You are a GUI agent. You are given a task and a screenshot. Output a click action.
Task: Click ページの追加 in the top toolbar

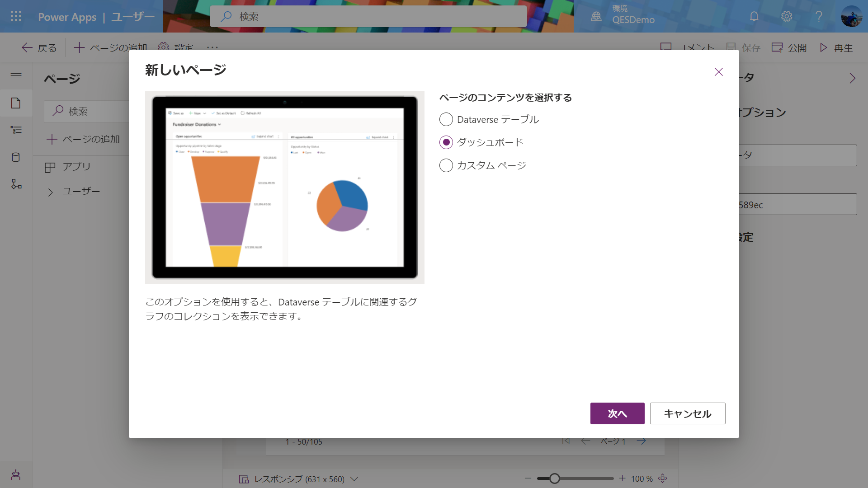(111, 47)
